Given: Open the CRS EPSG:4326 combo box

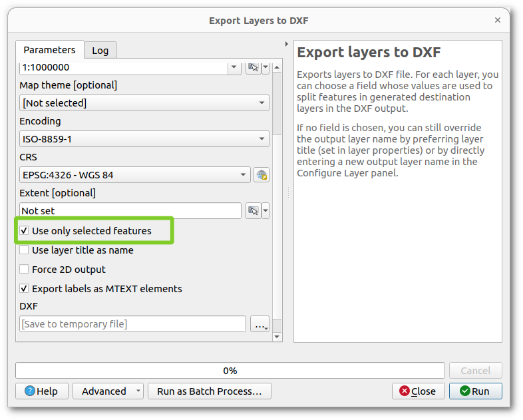Looking at the screenshot, I should point(135,175).
